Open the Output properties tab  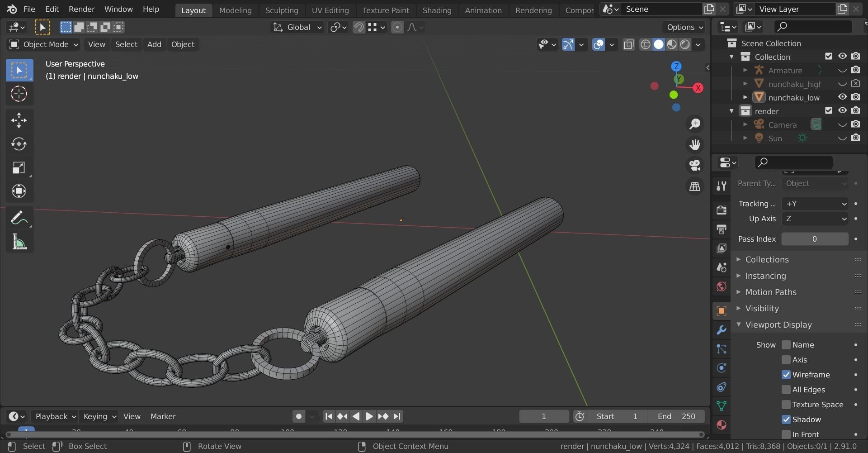(722, 229)
